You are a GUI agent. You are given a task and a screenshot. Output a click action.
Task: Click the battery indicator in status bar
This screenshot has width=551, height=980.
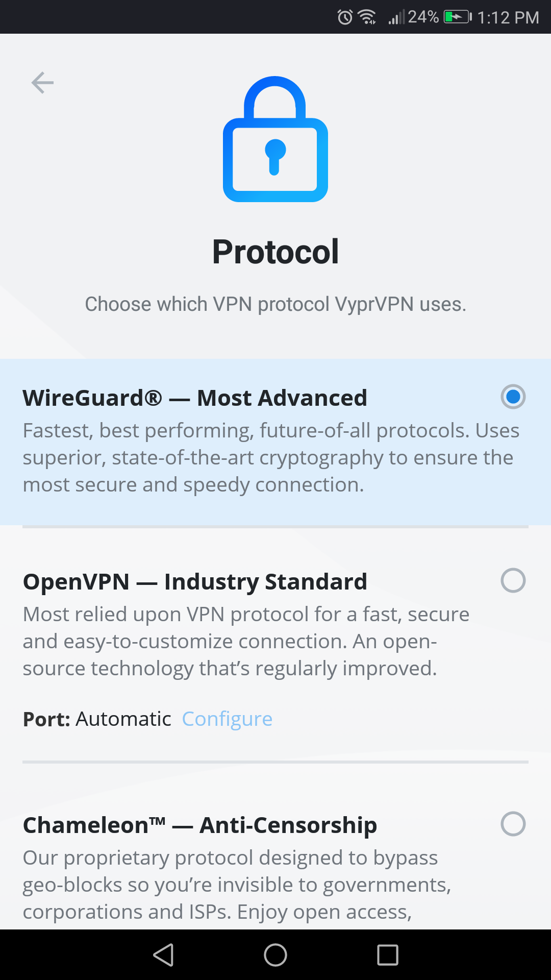456,16
